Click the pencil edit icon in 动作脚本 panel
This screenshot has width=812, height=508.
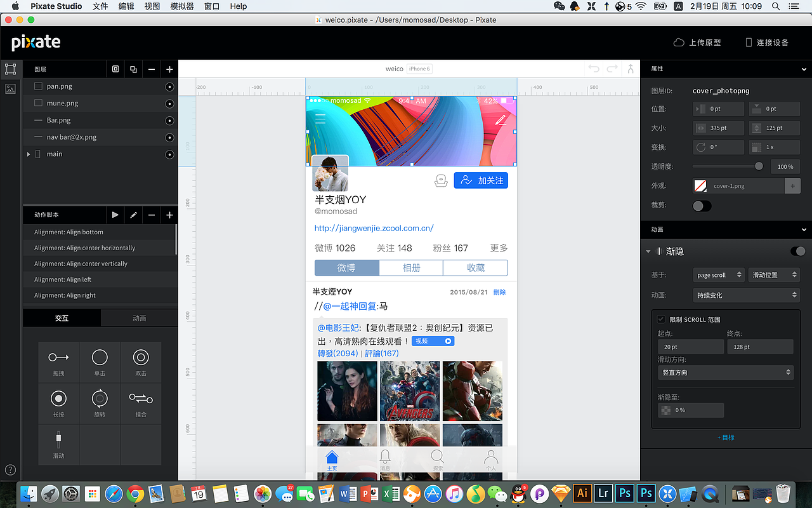tap(133, 215)
